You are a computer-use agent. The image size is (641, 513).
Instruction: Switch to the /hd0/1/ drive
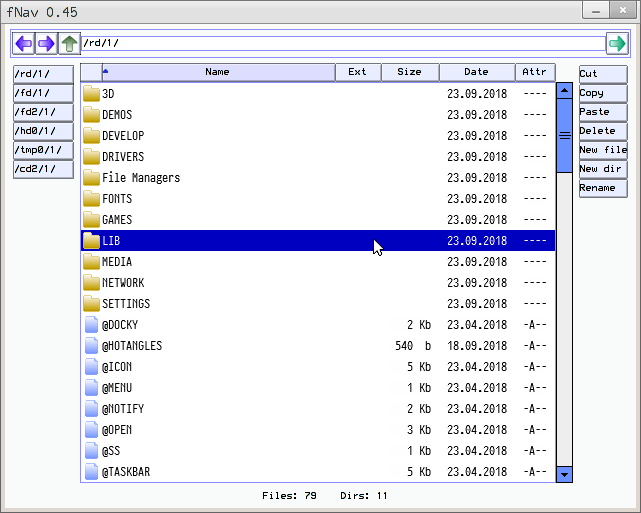click(43, 131)
